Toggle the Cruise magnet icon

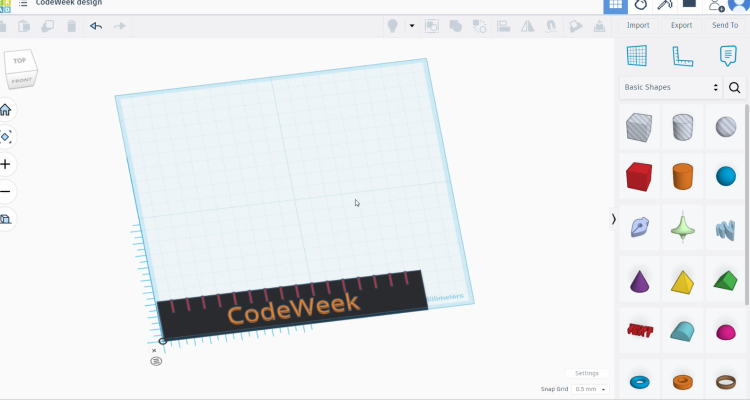pyautogui.click(x=551, y=26)
